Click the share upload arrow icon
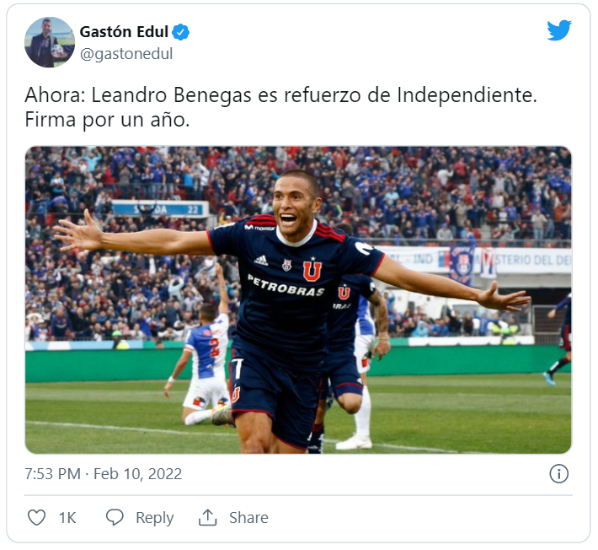The width and height of the screenshot is (598, 550). tap(208, 517)
